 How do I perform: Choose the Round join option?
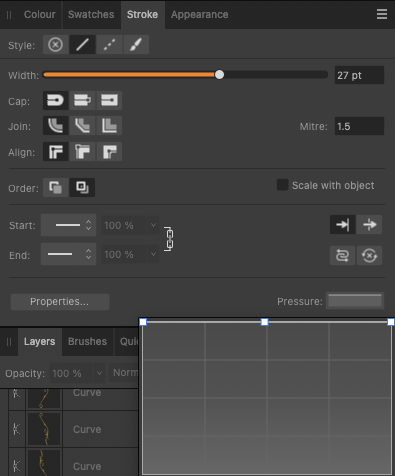(x=56, y=126)
